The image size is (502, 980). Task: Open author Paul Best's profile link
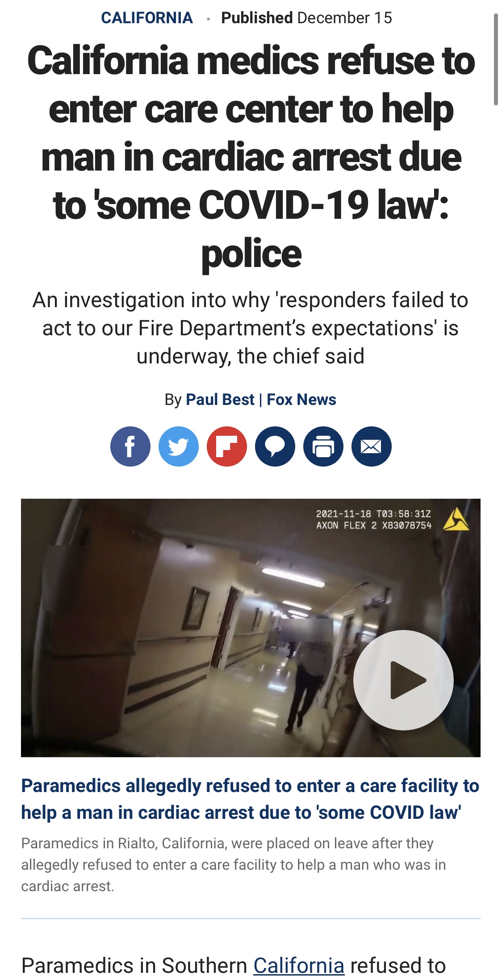pos(220,400)
